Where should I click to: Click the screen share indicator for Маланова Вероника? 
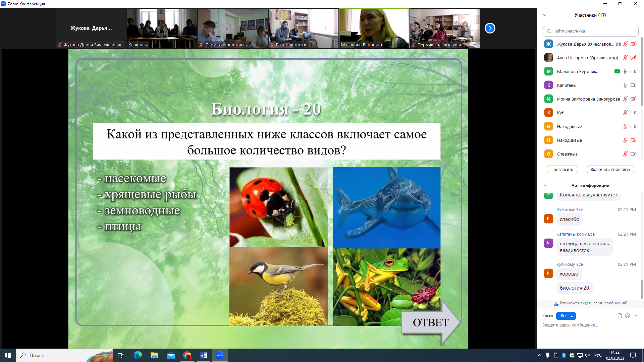click(617, 71)
